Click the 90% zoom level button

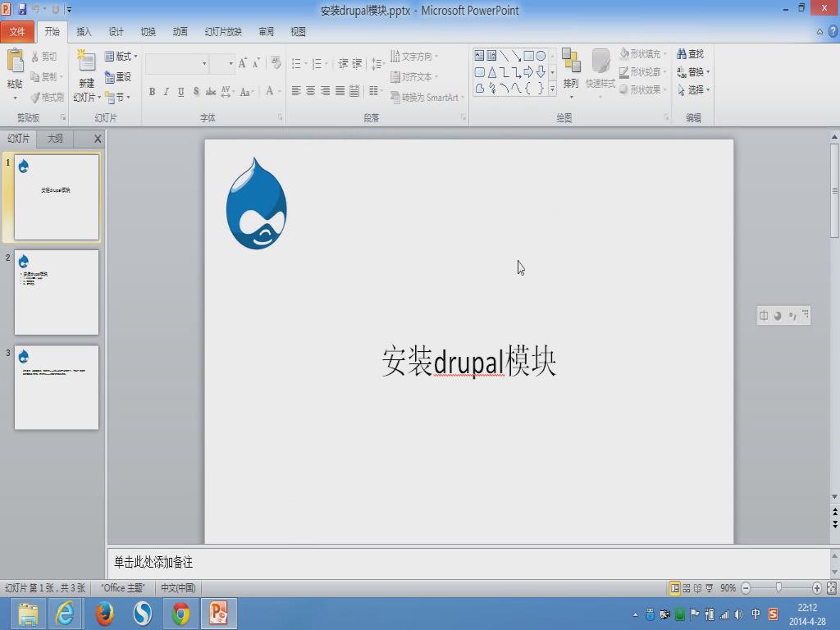728,588
